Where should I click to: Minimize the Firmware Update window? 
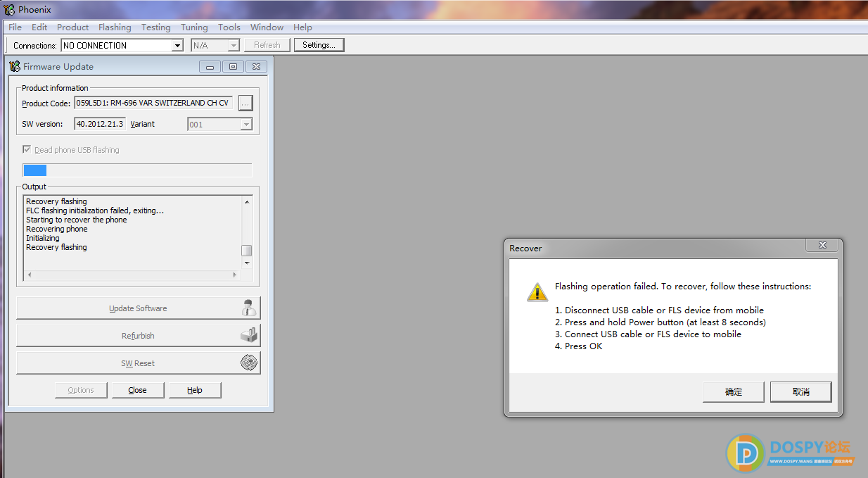click(210, 67)
